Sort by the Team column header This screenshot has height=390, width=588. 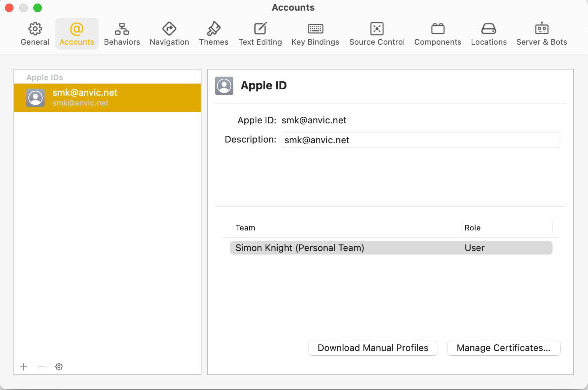[x=245, y=228]
